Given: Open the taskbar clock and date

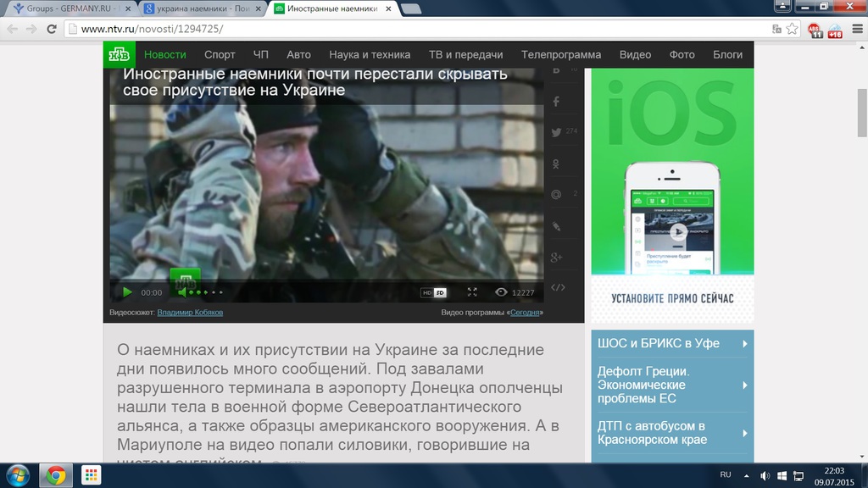Looking at the screenshot, I should (x=834, y=476).
